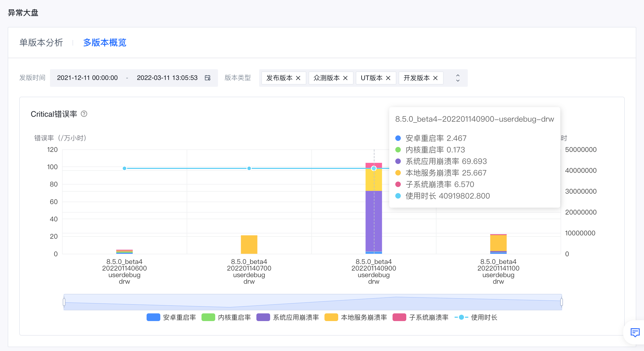Viewport: 644px width, 351px height.
Task: Click axis label 8.5.0_beta4 202201141100
Action: 498,271
